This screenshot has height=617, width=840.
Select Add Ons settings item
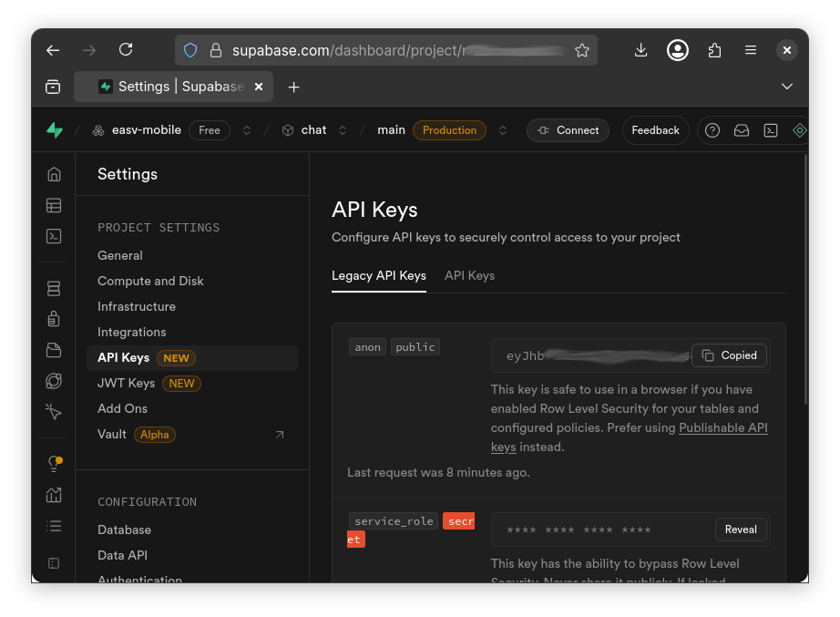122,408
